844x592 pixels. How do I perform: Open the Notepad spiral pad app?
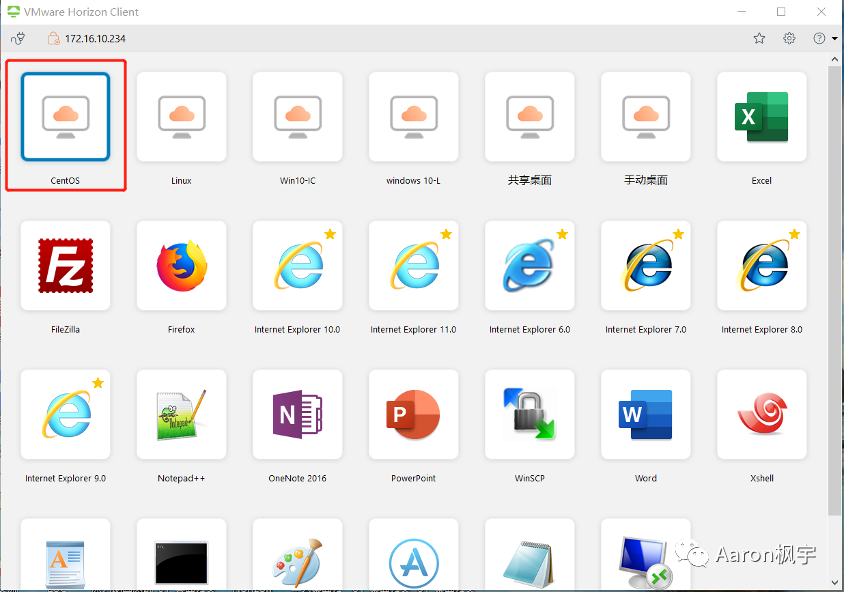[530, 554]
